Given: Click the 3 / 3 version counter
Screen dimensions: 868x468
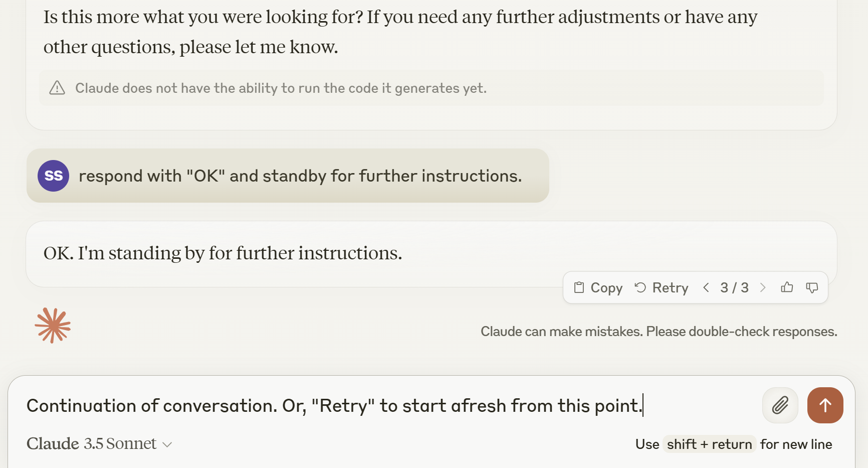Looking at the screenshot, I should [x=734, y=287].
